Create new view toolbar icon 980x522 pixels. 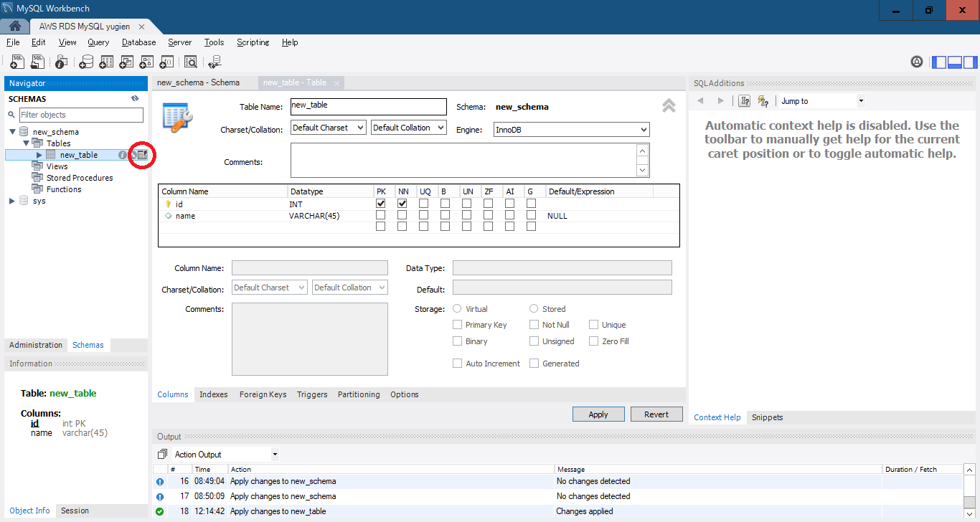tap(126, 62)
